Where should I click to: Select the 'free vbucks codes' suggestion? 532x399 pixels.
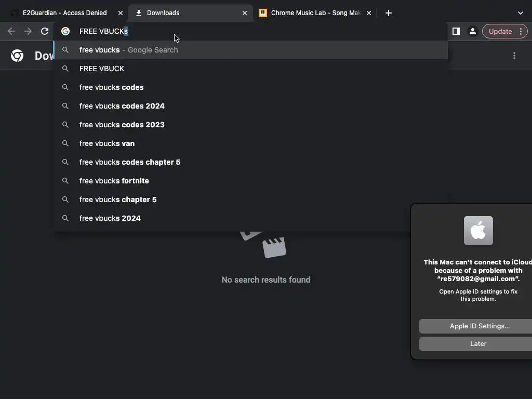point(251,87)
